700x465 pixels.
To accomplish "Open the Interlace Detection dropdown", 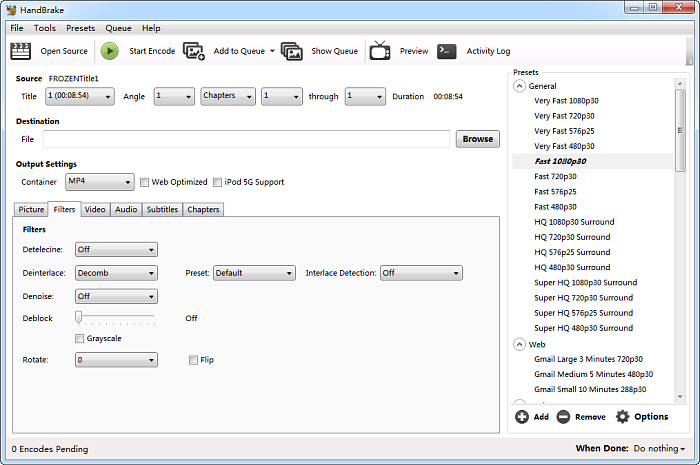I will click(x=421, y=273).
